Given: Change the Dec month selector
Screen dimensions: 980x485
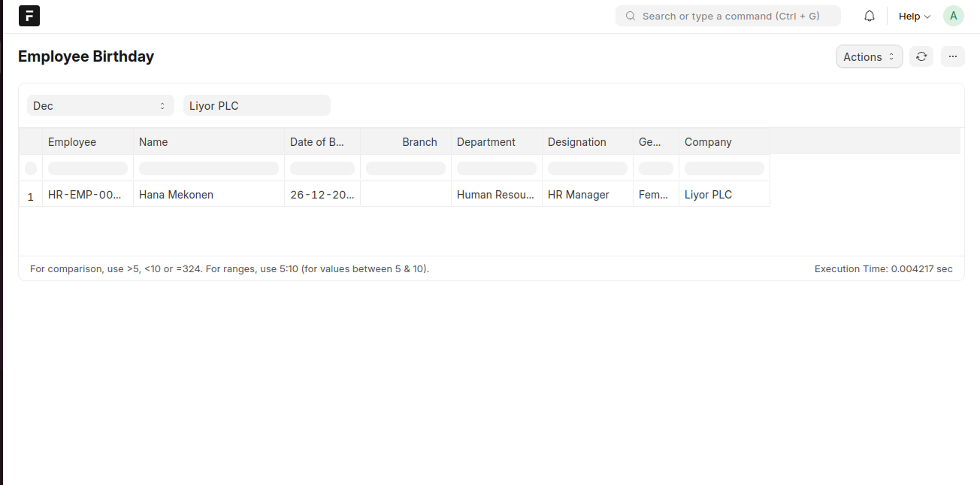Looking at the screenshot, I should pyautogui.click(x=100, y=106).
